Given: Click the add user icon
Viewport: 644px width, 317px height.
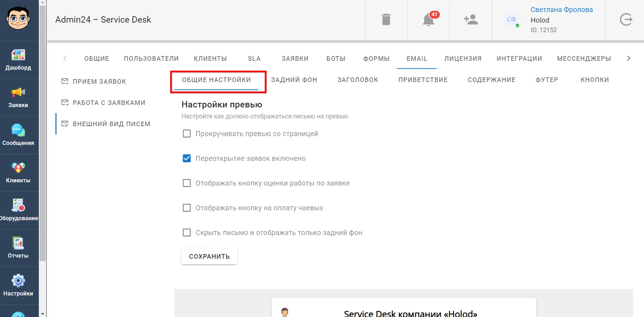Looking at the screenshot, I should pos(471,19).
